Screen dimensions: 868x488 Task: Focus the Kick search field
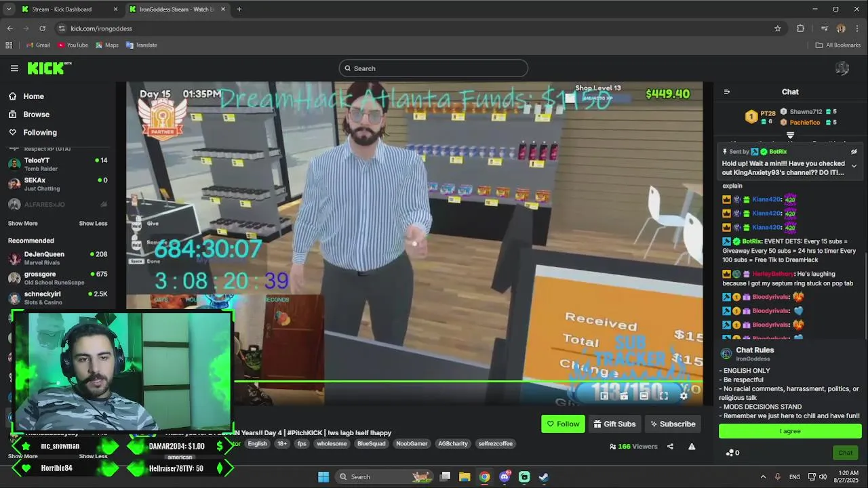click(433, 68)
